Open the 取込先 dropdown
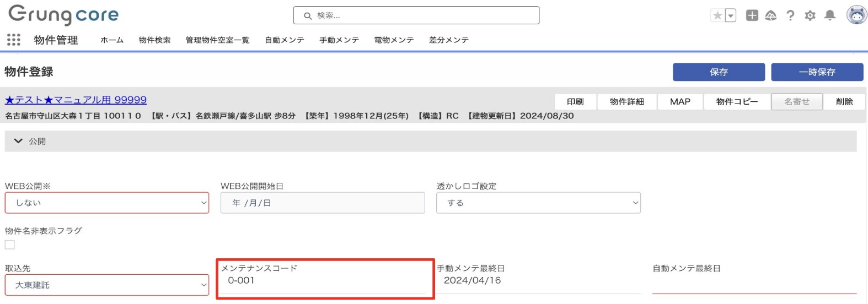Viewport: 868px width, 304px height. pyautogui.click(x=107, y=285)
